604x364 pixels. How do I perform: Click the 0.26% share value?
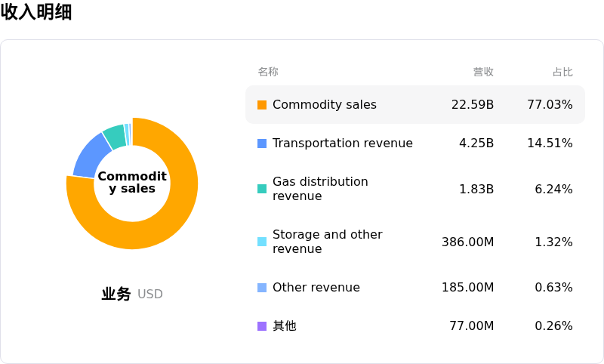553,326
